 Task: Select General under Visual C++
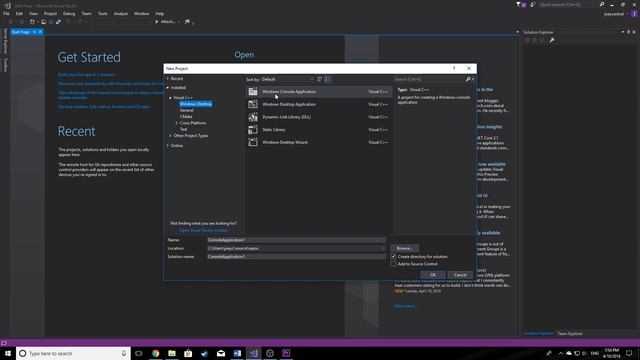[x=187, y=110]
